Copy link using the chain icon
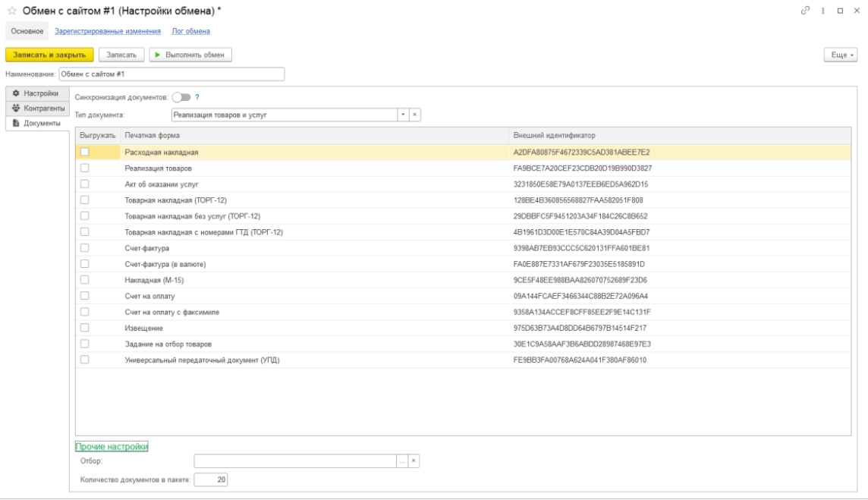Screen dimensions: 868x500 point(806,11)
